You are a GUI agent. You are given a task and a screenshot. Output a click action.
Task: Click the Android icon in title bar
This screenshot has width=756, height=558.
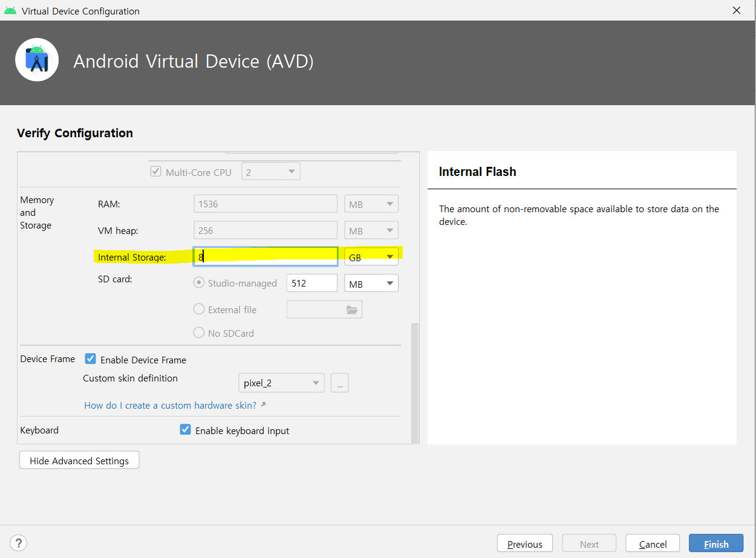[10, 11]
